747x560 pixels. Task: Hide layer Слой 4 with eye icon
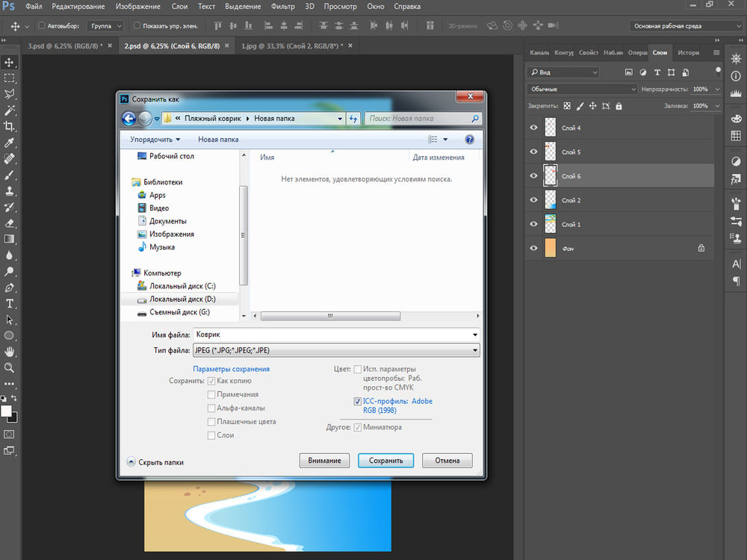click(533, 128)
